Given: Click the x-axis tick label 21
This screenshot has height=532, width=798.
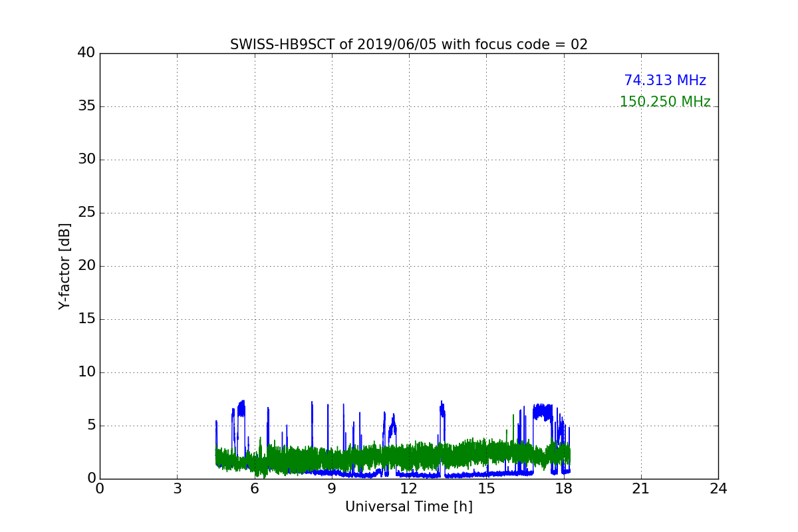Looking at the screenshot, I should click(x=641, y=489).
